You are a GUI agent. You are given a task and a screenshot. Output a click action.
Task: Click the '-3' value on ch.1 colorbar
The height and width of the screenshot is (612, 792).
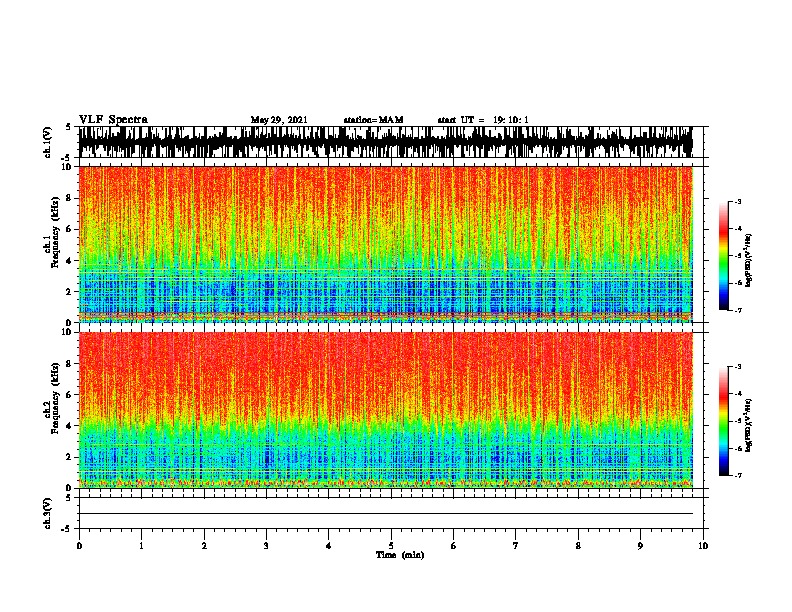pos(737,201)
